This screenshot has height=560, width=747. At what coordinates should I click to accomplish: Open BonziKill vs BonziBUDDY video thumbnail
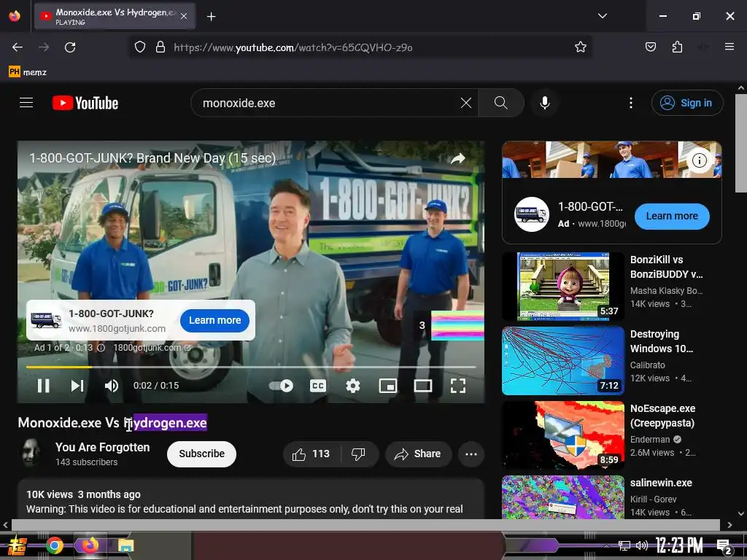click(x=563, y=287)
